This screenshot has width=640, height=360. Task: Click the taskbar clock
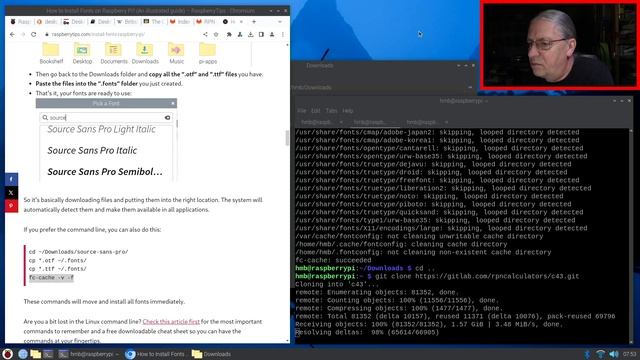(x=629, y=354)
